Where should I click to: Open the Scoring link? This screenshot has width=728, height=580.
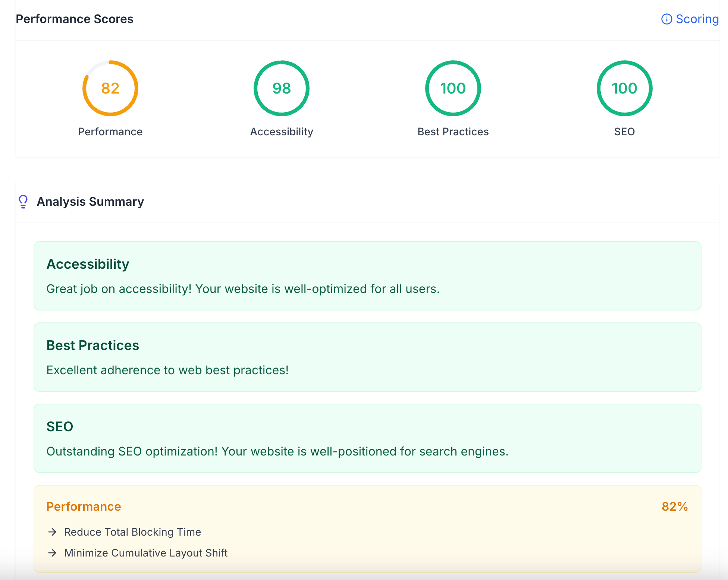click(697, 19)
